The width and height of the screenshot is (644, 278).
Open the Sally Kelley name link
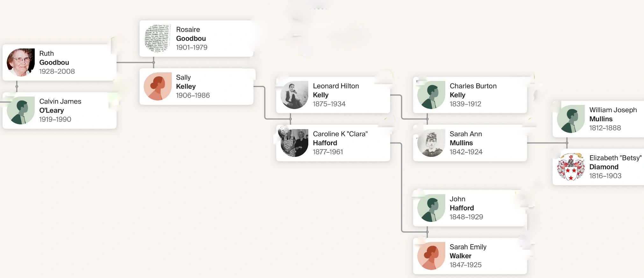pos(186,82)
